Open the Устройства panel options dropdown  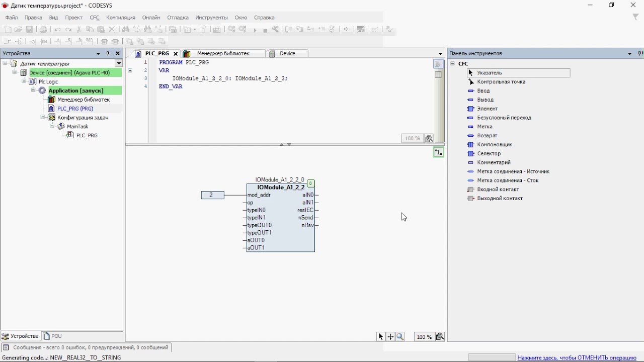point(98,53)
